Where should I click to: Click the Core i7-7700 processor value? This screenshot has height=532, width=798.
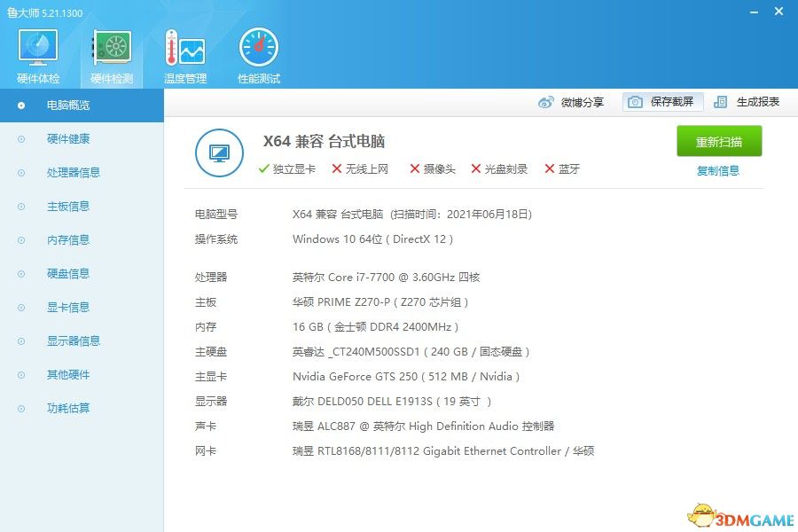(387, 277)
